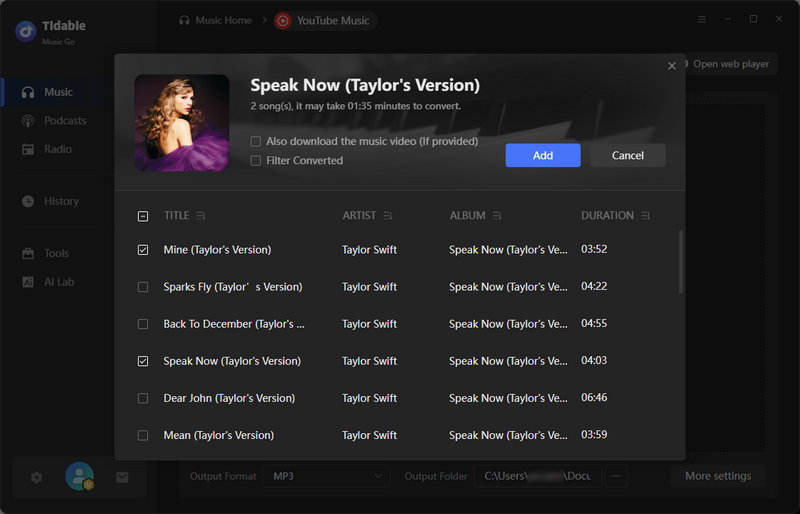Sort by ALBUM column icon
Screen dimensions: 800x514
click(x=497, y=216)
